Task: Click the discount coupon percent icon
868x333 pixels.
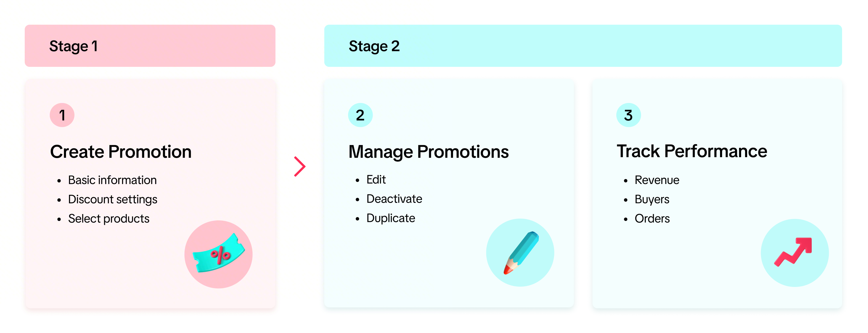Action: tap(218, 254)
